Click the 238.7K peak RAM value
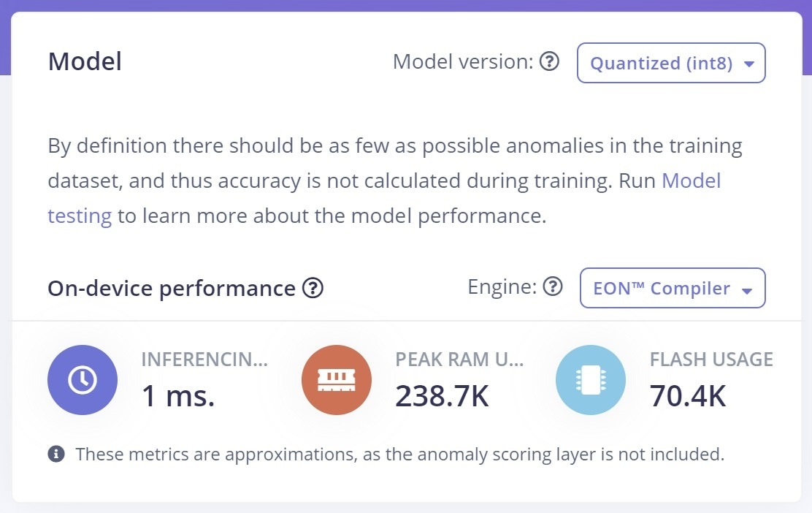Screen dimensions: 812x513 point(442,396)
